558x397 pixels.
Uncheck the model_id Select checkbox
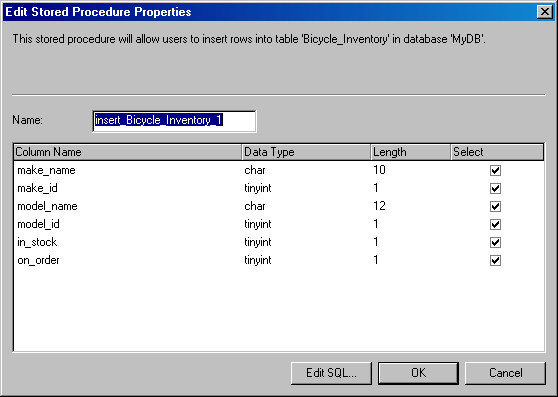495,224
